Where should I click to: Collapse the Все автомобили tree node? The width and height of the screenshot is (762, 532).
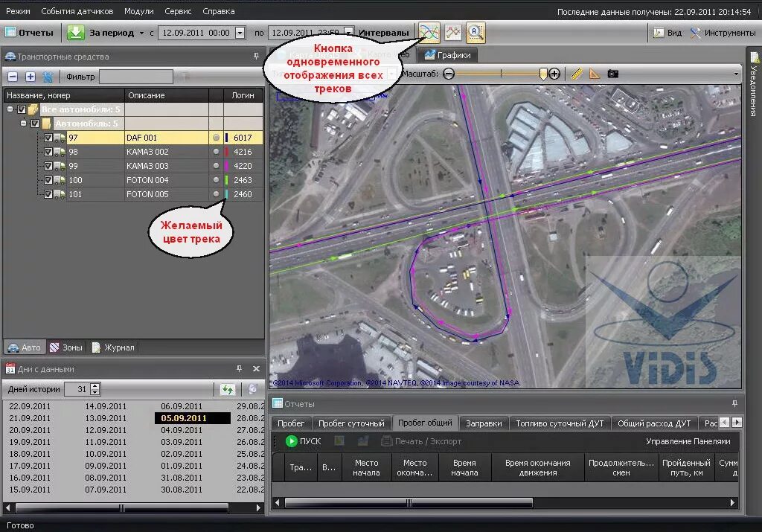point(10,109)
